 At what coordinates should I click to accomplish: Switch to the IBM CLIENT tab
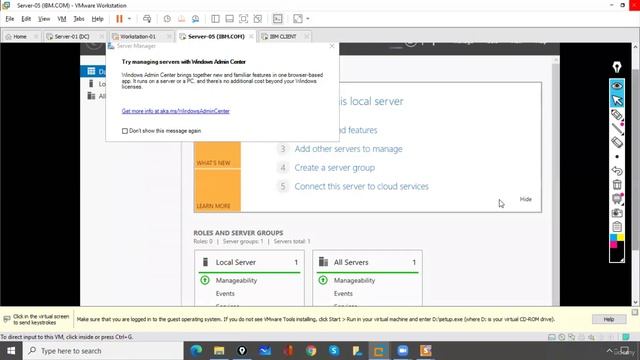[x=282, y=36]
